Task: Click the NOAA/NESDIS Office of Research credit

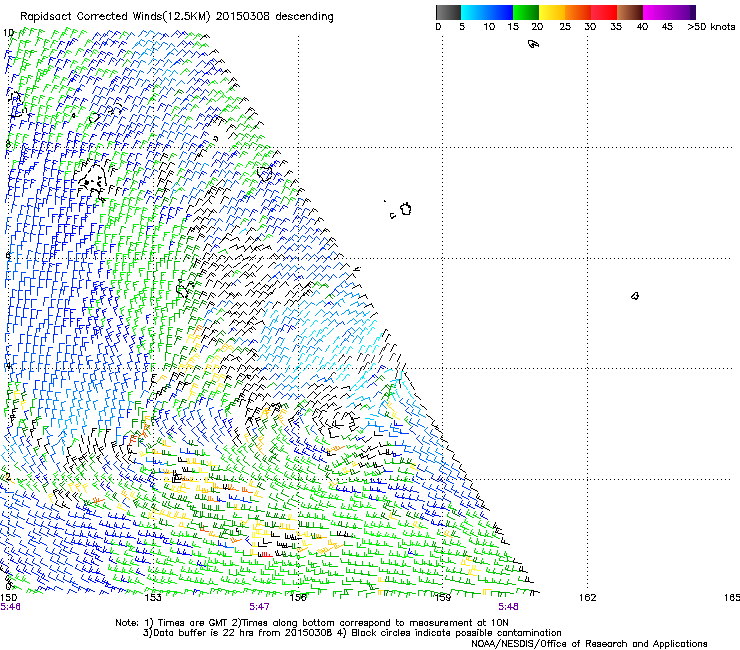Action: tap(589, 644)
